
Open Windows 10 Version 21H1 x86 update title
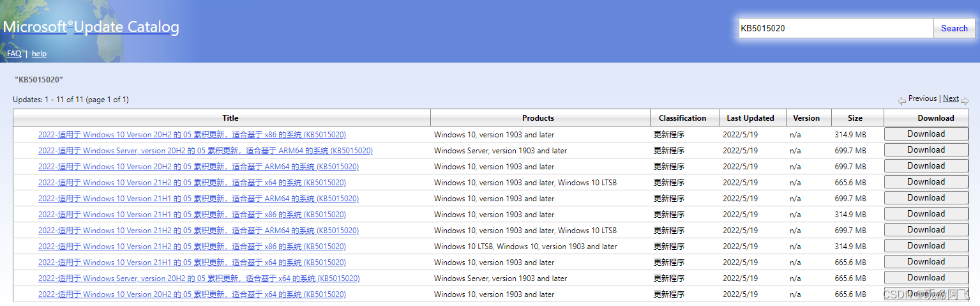point(192,215)
